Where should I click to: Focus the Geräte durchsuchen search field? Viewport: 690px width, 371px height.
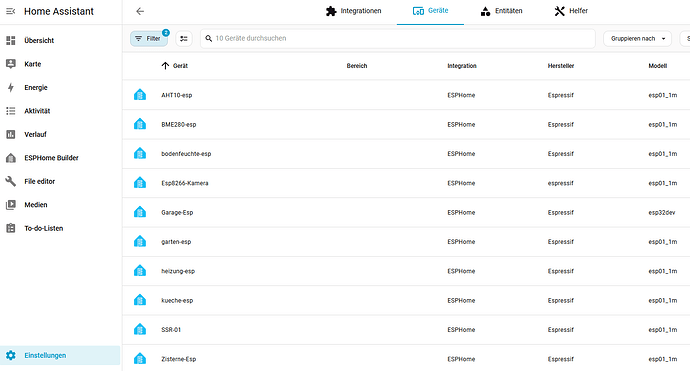[398, 39]
